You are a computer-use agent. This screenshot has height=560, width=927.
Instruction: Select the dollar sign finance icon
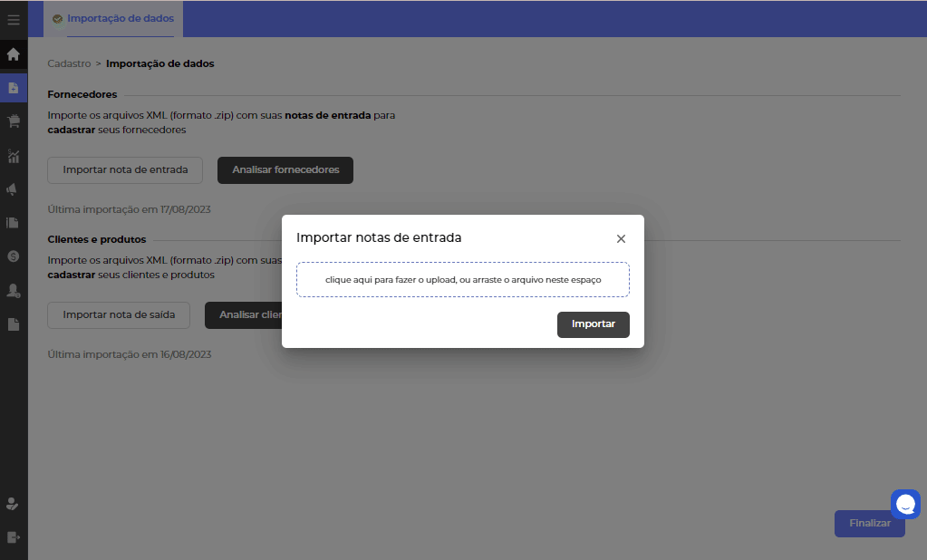[14, 256]
